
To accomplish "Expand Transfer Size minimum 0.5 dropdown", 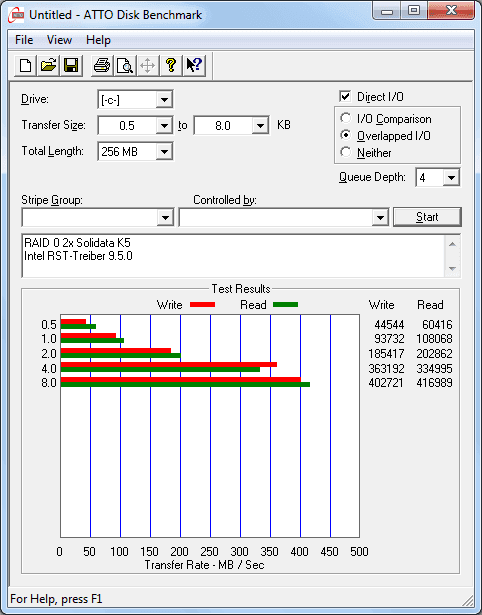I will click(164, 126).
